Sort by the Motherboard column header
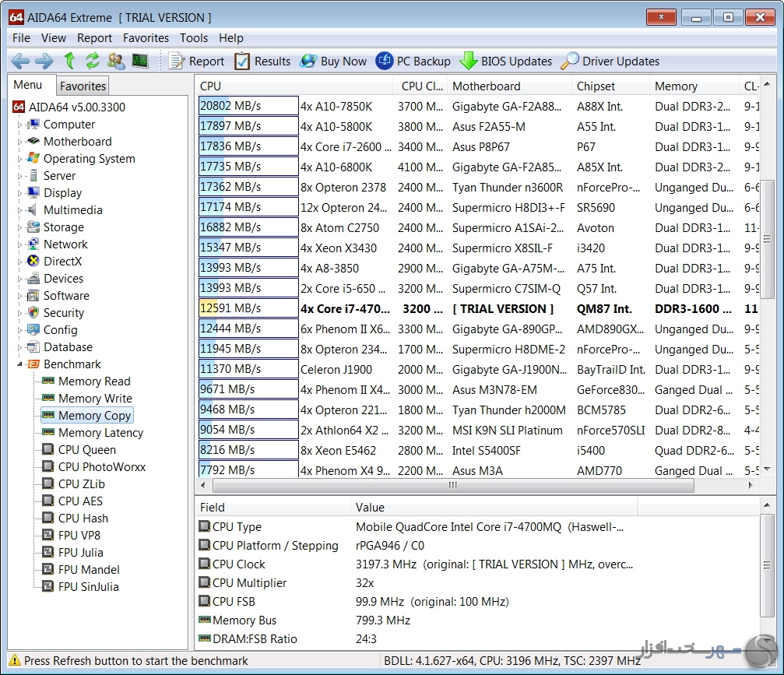The height and width of the screenshot is (675, 784). point(509,86)
